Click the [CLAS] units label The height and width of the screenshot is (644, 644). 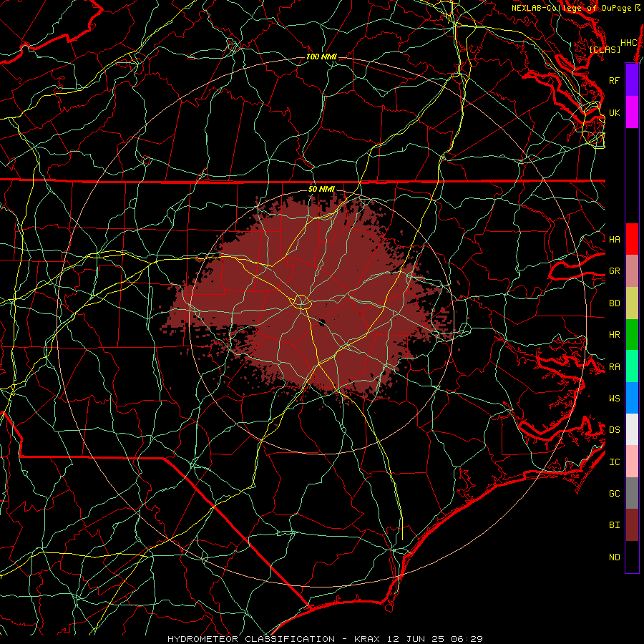[x=605, y=49]
